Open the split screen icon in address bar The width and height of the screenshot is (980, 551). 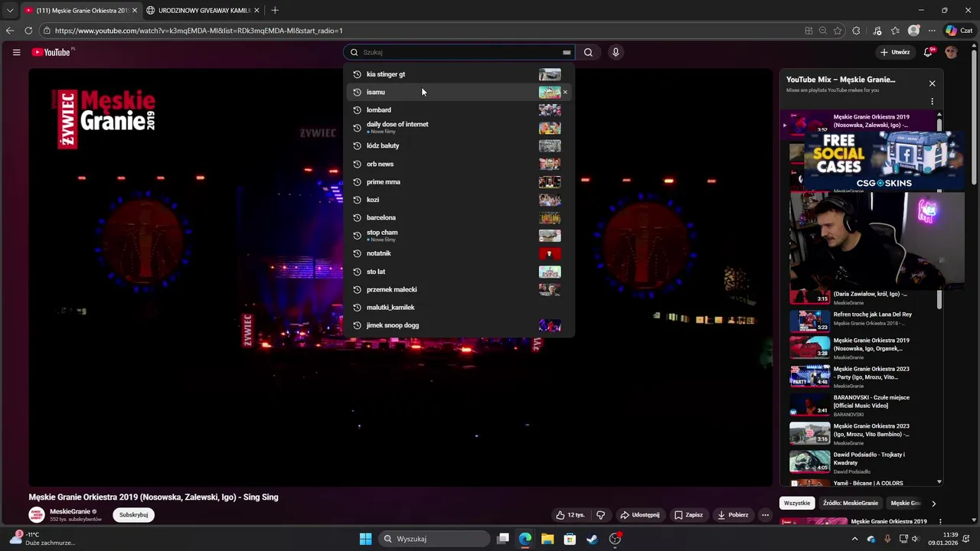pyautogui.click(x=808, y=31)
